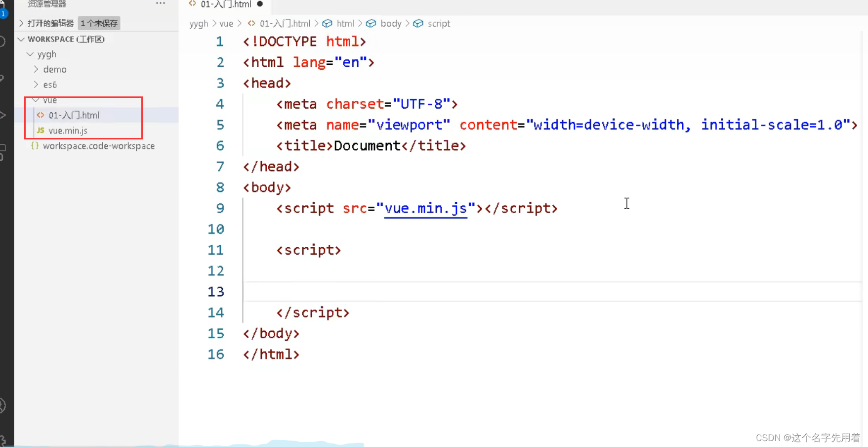This screenshot has width=868, height=447.
Task: Click the </body> tag on line 15
Action: (271, 334)
